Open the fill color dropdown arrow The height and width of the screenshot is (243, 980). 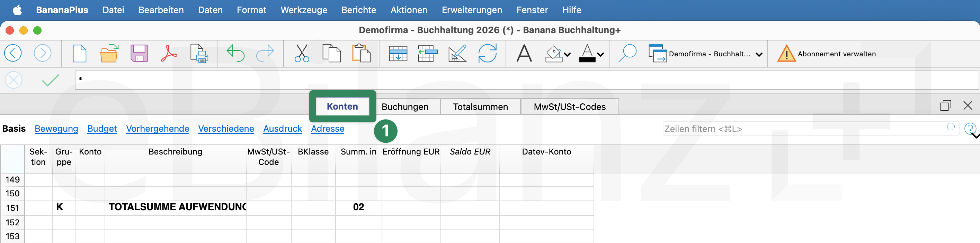click(567, 55)
